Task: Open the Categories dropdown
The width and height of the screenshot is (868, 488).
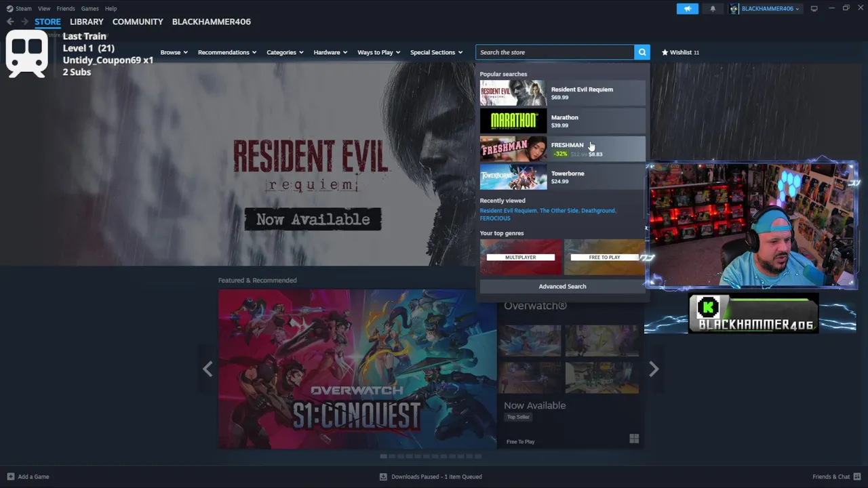Action: click(x=285, y=52)
